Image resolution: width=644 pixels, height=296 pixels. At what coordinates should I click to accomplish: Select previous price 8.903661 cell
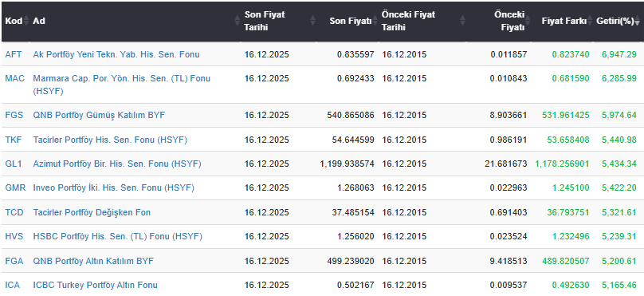click(509, 115)
